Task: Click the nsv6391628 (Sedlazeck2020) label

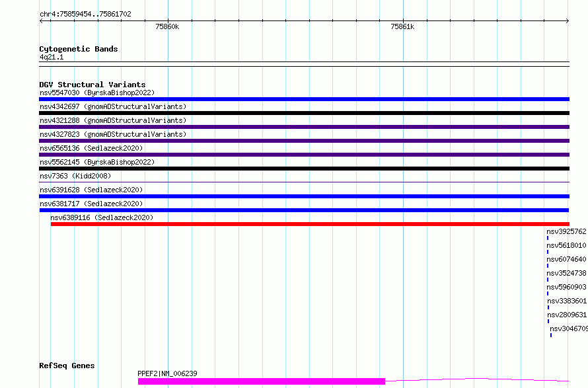Action: [x=91, y=190]
